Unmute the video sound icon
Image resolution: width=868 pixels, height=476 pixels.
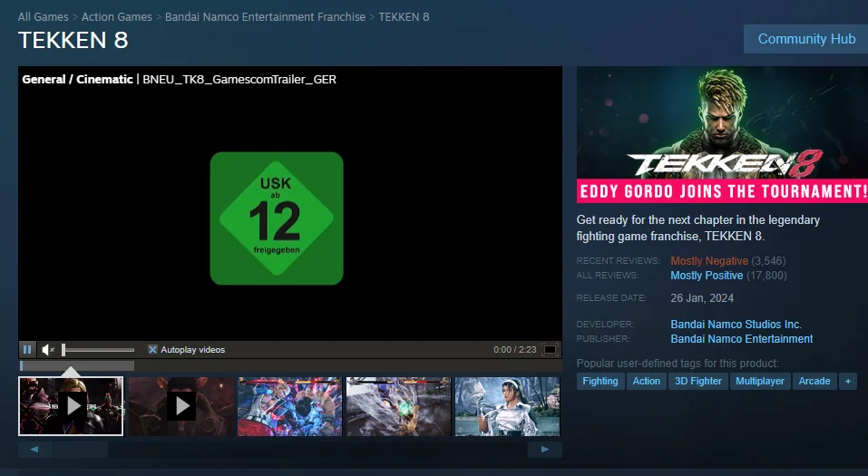[48, 349]
